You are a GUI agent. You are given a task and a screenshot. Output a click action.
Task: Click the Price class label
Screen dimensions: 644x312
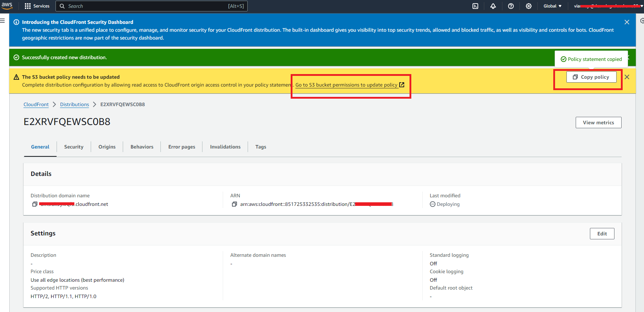(x=42, y=271)
